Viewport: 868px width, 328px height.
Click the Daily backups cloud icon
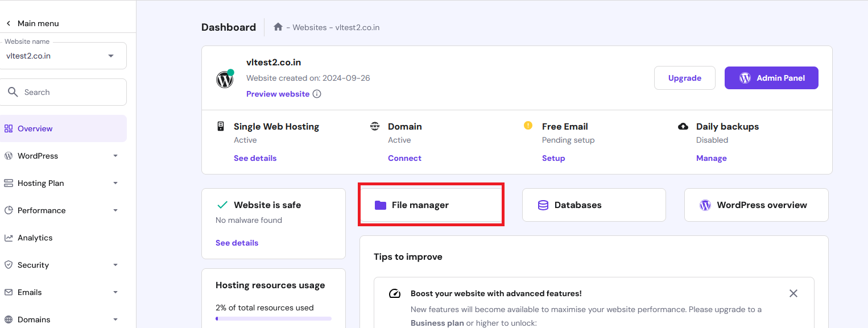tap(683, 126)
